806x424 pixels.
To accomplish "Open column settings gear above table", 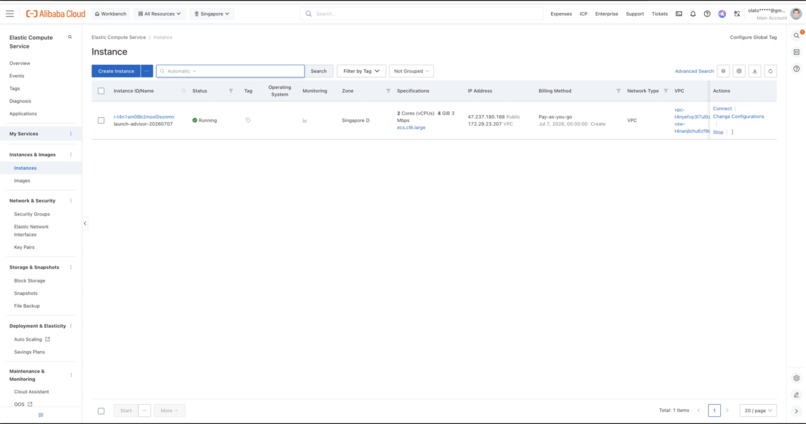I will (739, 71).
